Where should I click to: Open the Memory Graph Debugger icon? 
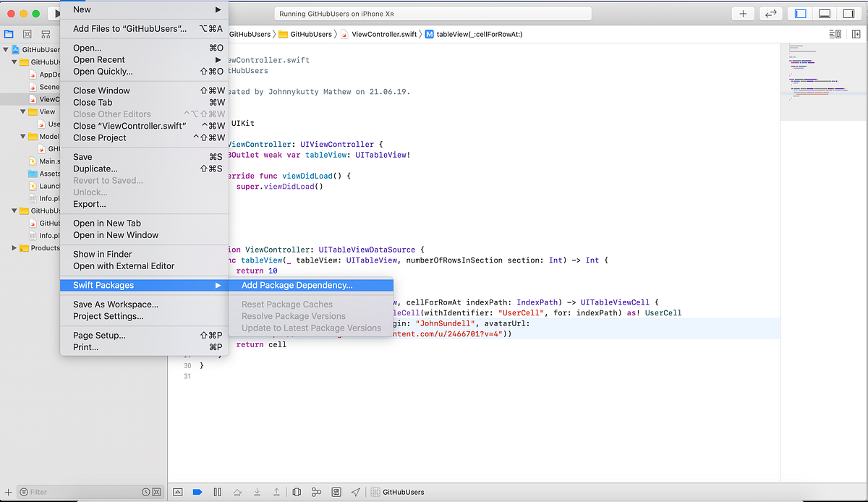click(x=316, y=492)
